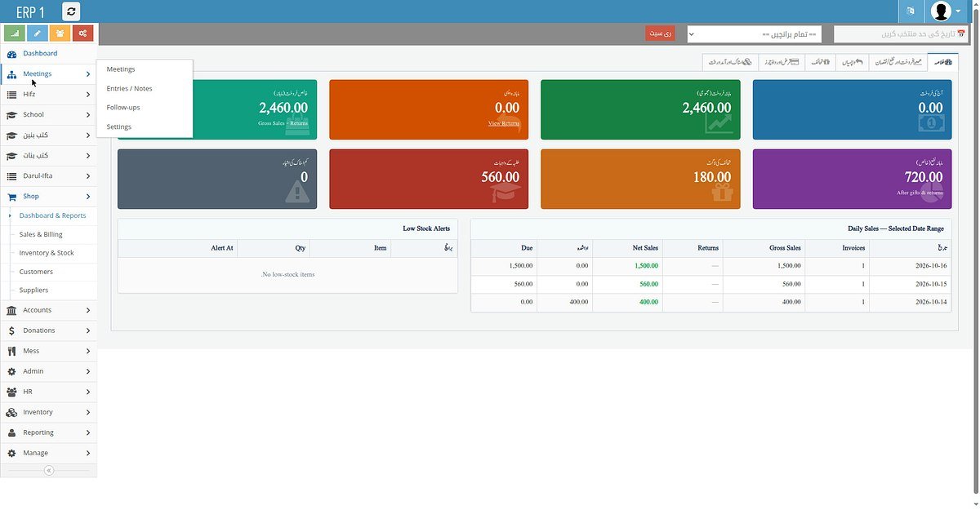Click the Accounts bank icon
The width and height of the screenshot is (980, 510).
pyautogui.click(x=11, y=310)
